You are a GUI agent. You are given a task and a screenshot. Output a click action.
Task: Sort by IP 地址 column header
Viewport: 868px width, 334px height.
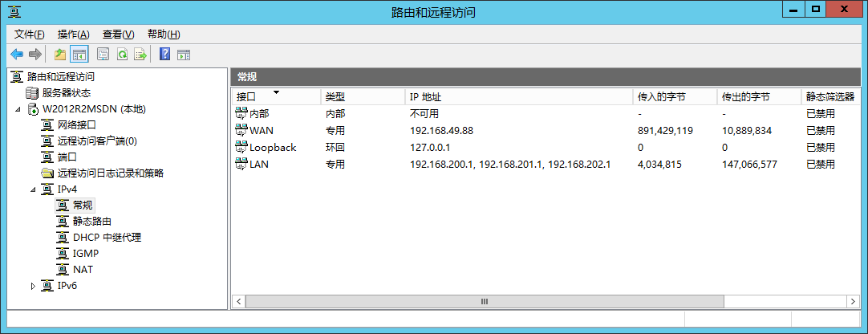(519, 97)
